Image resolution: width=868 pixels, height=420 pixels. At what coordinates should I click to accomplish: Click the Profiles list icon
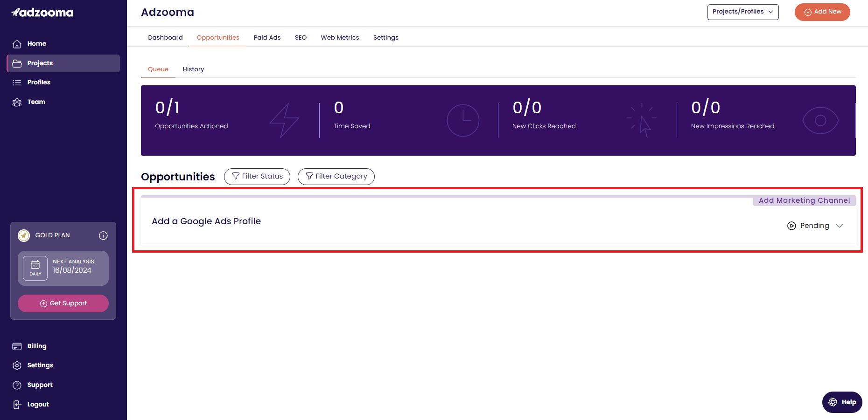coord(17,83)
